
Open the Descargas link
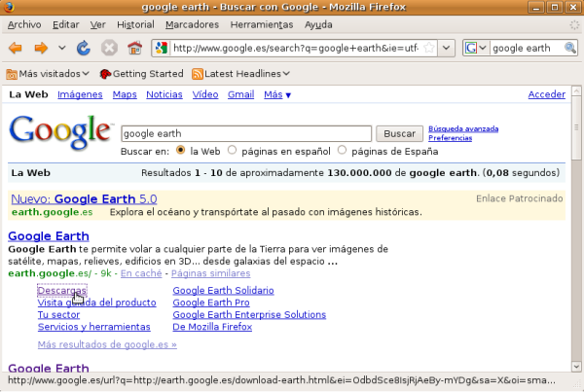click(x=61, y=290)
